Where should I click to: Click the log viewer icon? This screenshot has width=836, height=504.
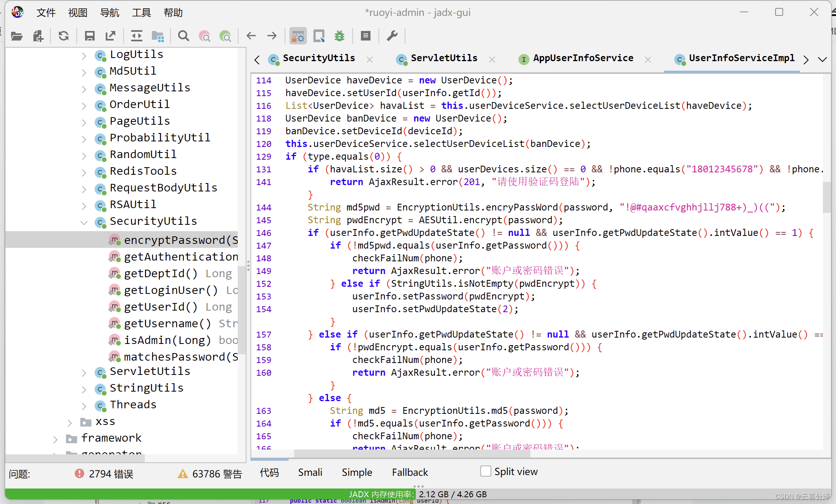pyautogui.click(x=365, y=36)
